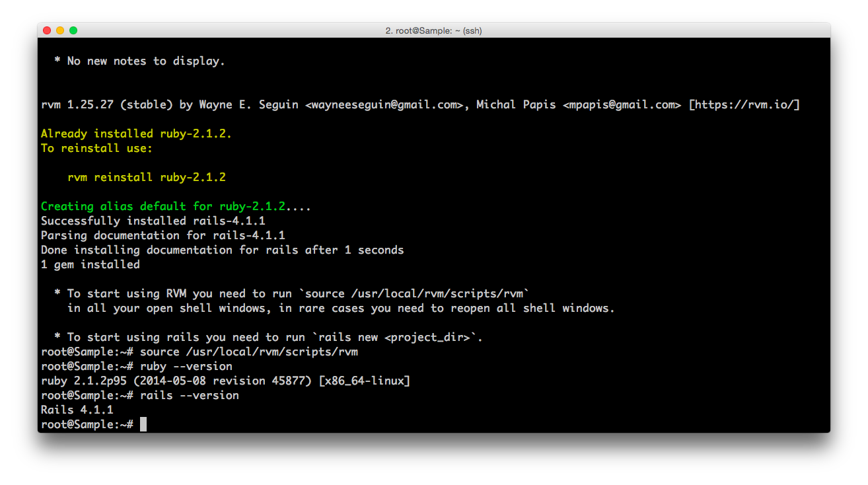The height and width of the screenshot is (485, 868).
Task: Click 'Successfully installed rails-4.1.1' line
Action: click(x=153, y=221)
